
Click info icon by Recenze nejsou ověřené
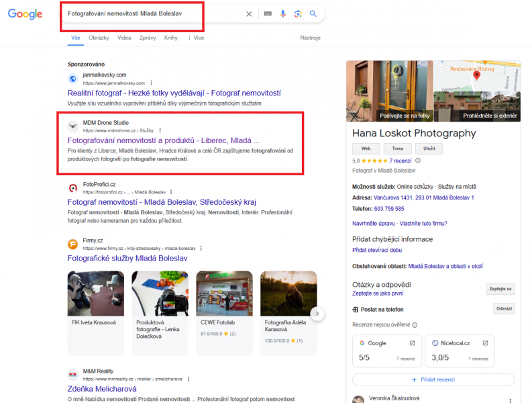pos(415,325)
